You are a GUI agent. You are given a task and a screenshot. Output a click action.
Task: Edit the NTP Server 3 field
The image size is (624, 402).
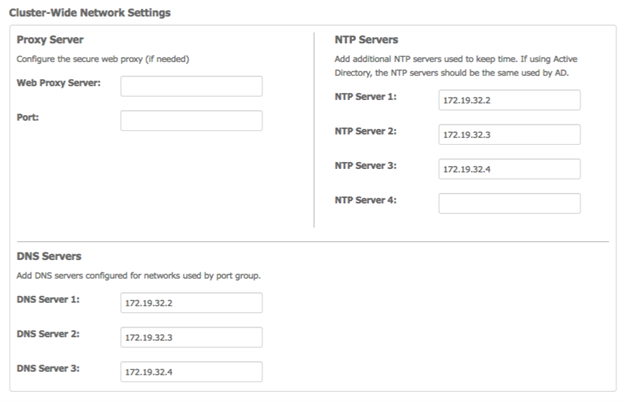click(509, 169)
